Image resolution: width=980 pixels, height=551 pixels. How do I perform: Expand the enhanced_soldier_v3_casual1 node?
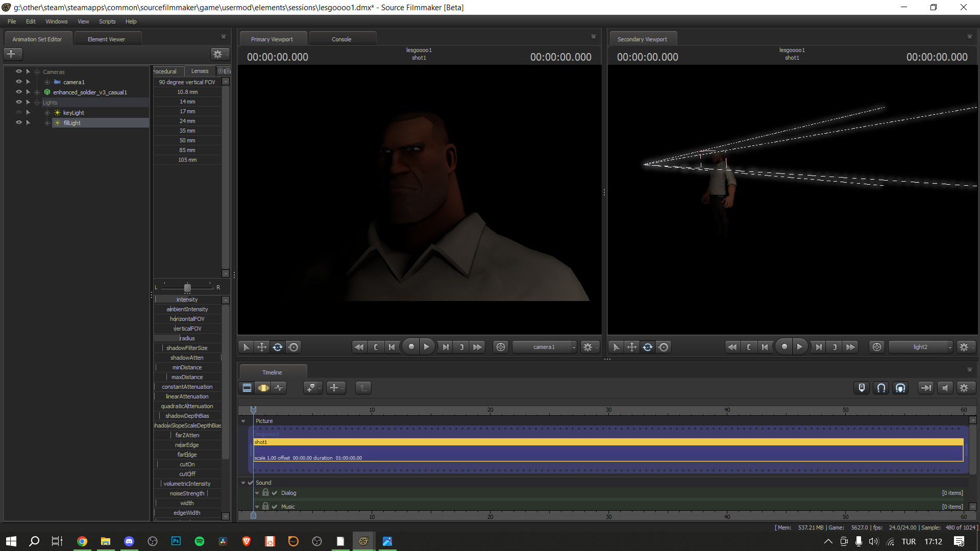[x=37, y=92]
